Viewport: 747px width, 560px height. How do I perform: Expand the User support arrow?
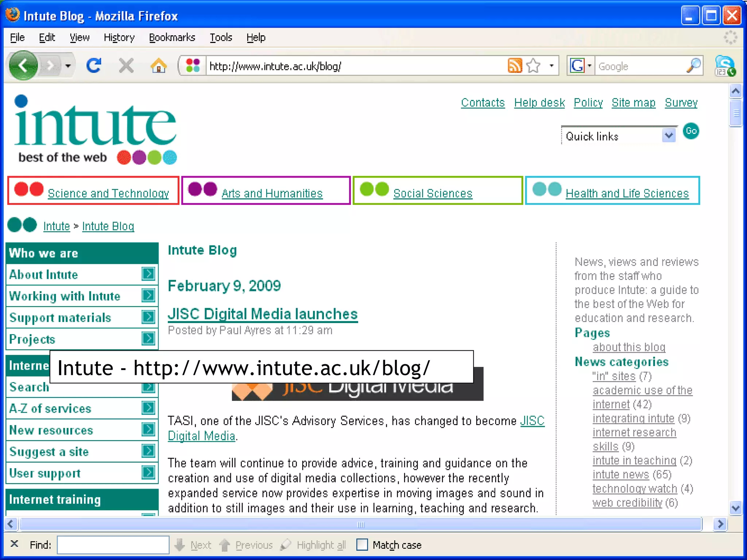(148, 472)
